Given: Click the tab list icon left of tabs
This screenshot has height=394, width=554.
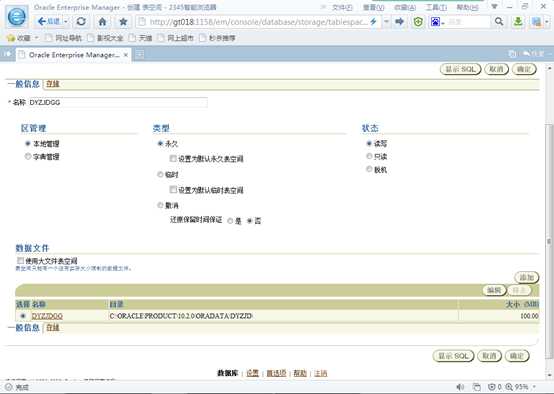Looking at the screenshot, I should pos(7,54).
